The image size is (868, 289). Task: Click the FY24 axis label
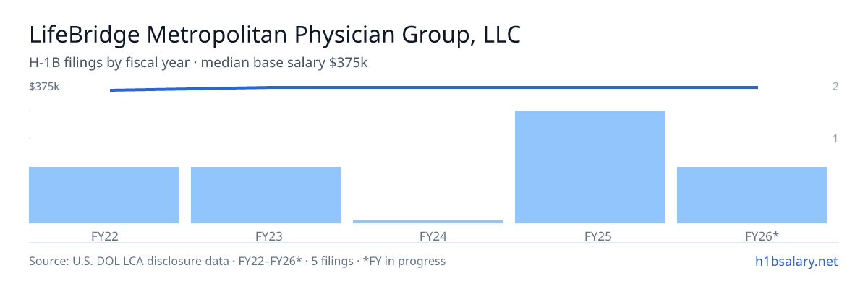click(428, 236)
